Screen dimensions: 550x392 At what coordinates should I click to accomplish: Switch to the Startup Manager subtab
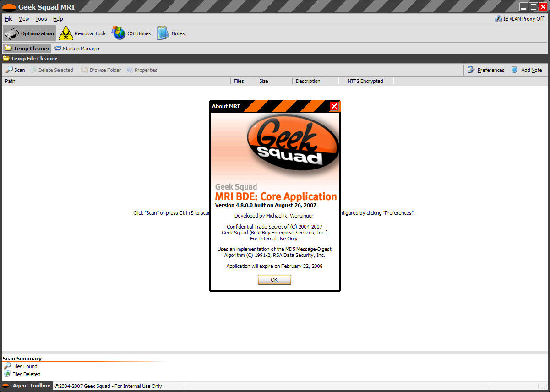coord(77,49)
